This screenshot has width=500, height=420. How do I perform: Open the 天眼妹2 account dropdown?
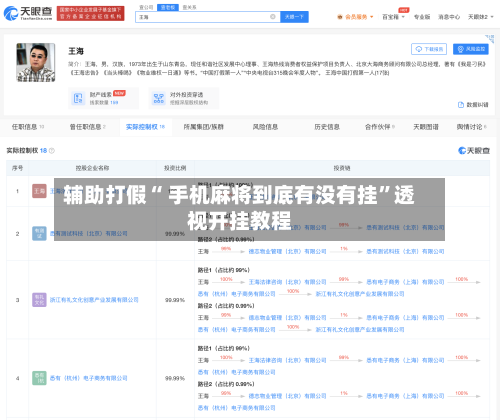(480, 17)
